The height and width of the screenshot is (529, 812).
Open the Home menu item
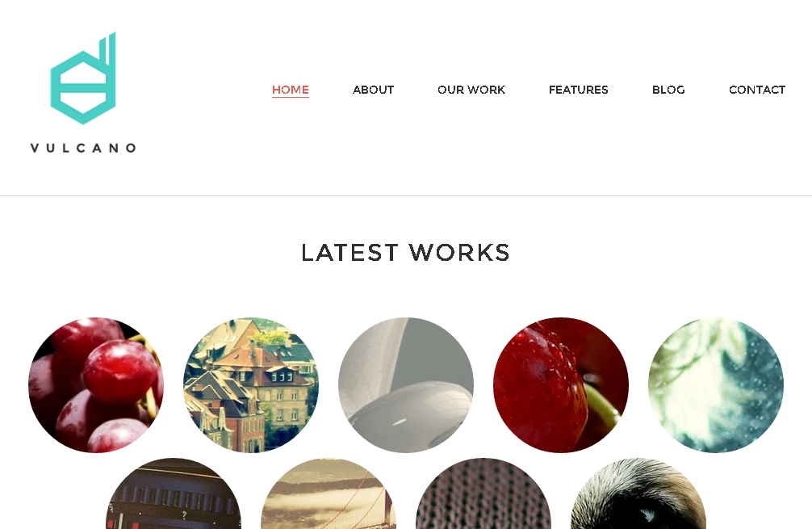tap(291, 90)
